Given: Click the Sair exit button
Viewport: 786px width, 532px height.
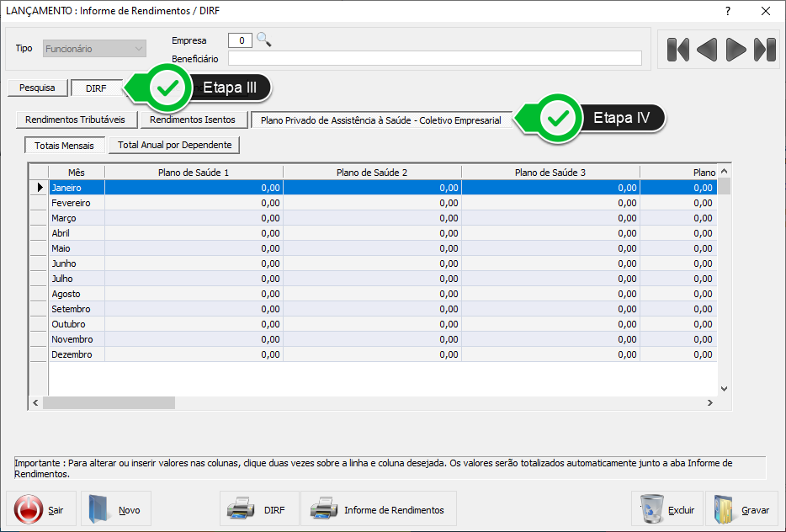Looking at the screenshot, I should (41, 509).
